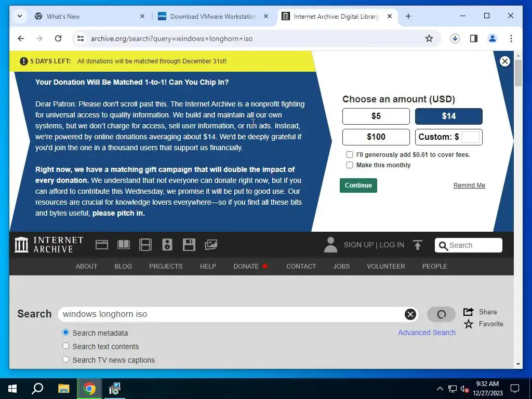Open the Chrome profile avatar
532x399 pixels.
493,38
